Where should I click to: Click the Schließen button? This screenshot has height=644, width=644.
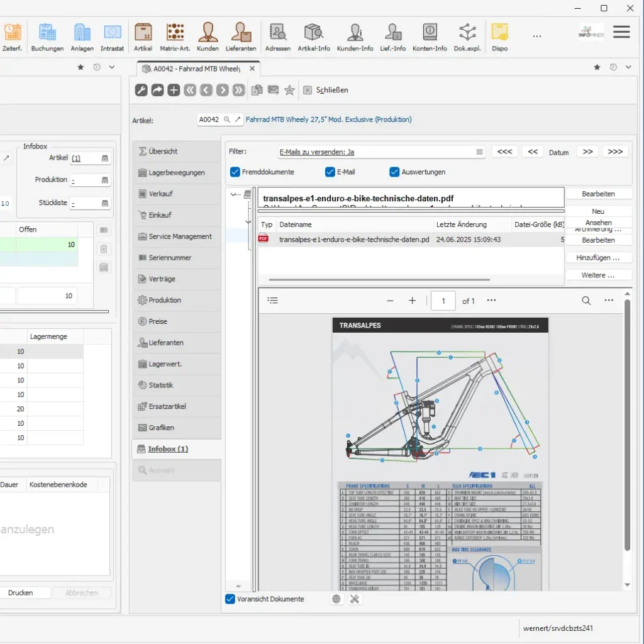point(326,90)
